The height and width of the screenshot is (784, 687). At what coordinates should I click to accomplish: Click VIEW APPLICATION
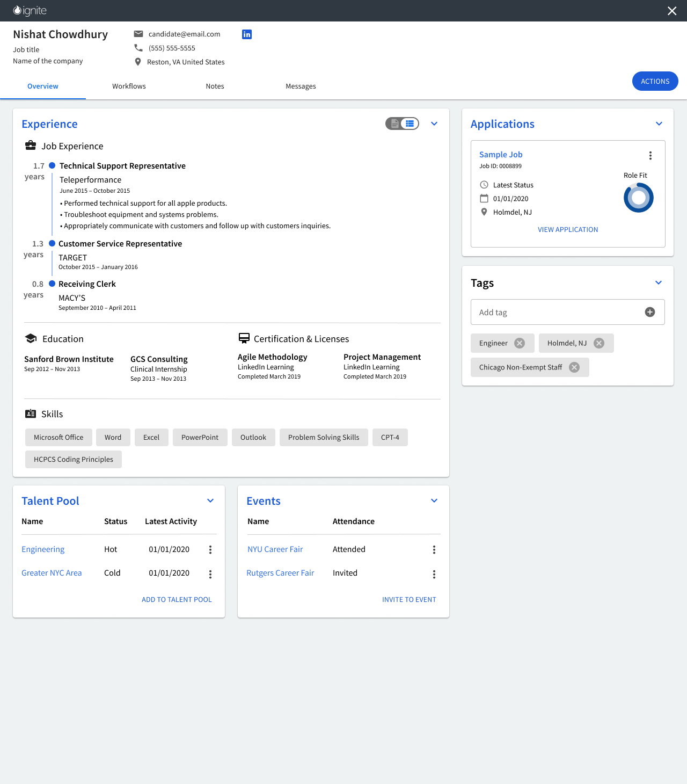click(x=568, y=229)
